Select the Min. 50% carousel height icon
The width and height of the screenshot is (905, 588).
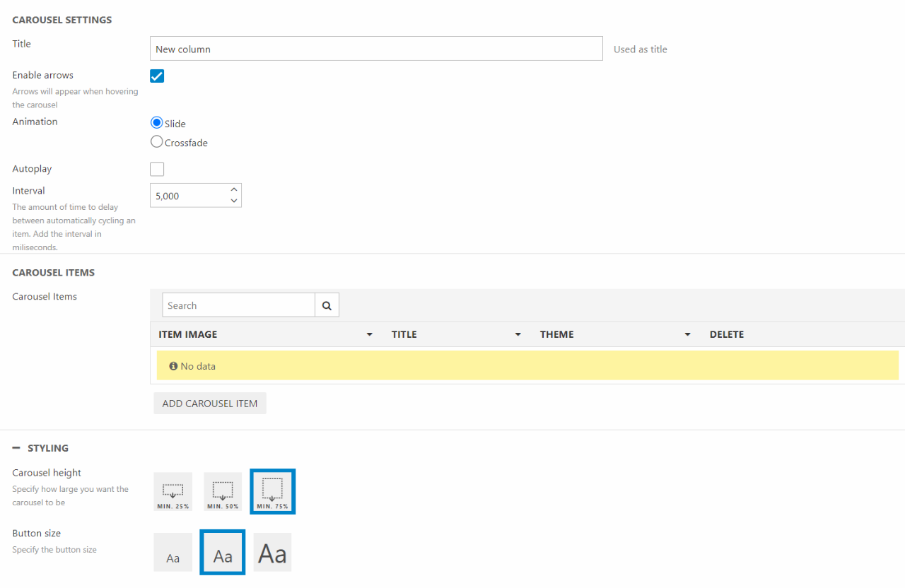[x=223, y=492]
